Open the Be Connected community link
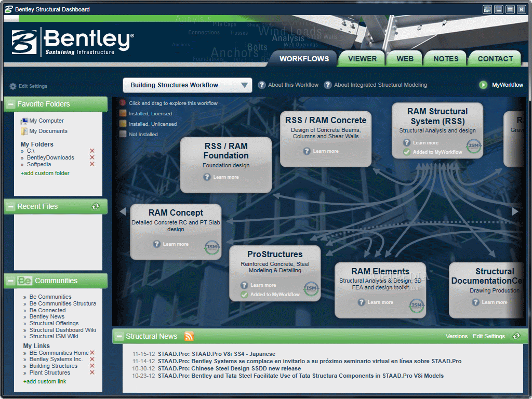The width and height of the screenshot is (532, 399). (47, 310)
